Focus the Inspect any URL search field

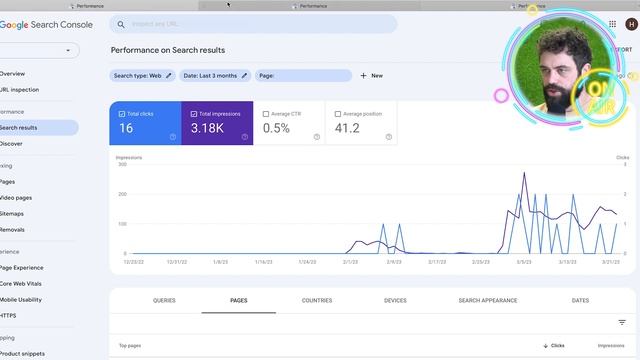point(253,24)
